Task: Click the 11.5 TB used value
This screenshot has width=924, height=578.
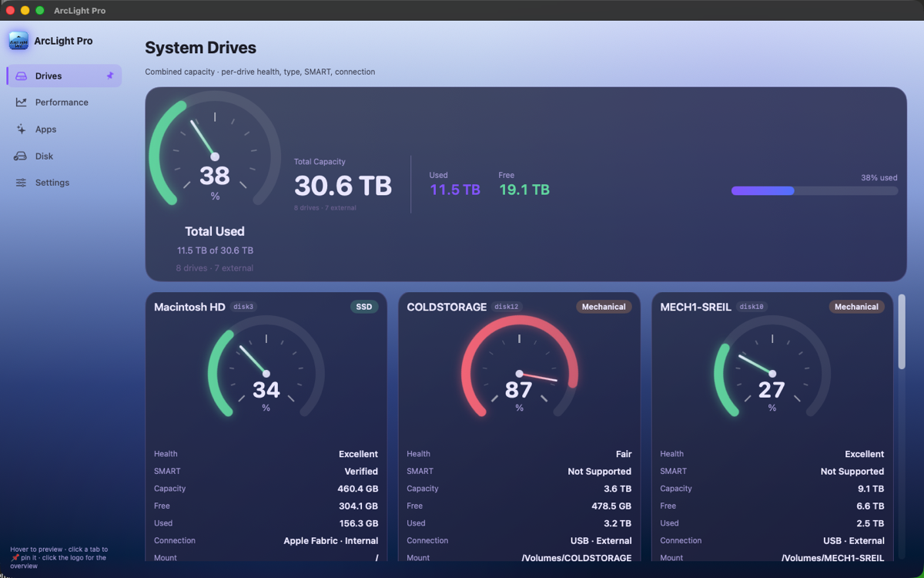Action: pyautogui.click(x=454, y=190)
